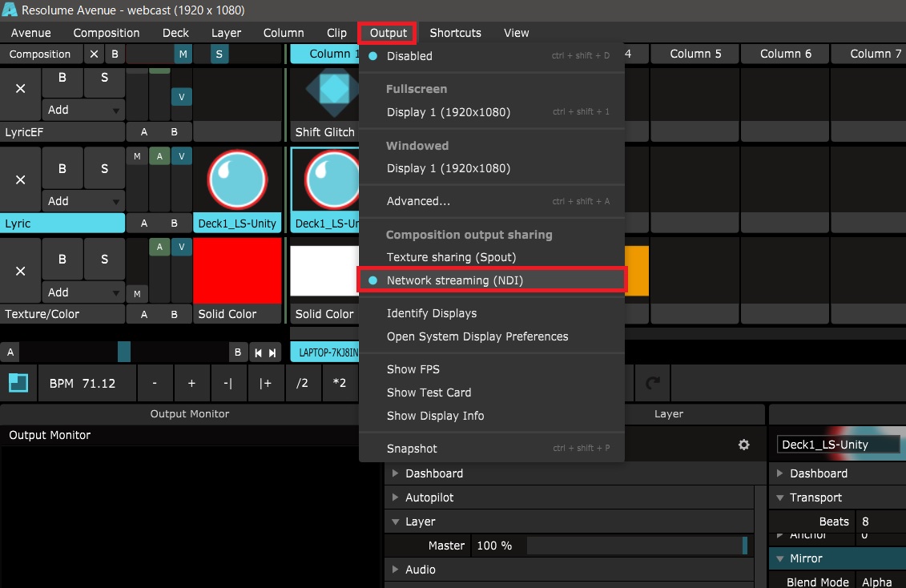Click Column 5 header

tap(695, 54)
